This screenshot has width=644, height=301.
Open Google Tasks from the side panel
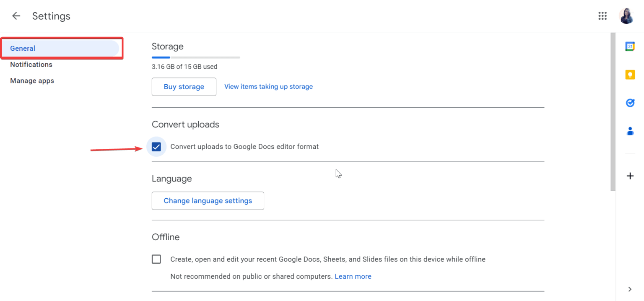[630, 103]
